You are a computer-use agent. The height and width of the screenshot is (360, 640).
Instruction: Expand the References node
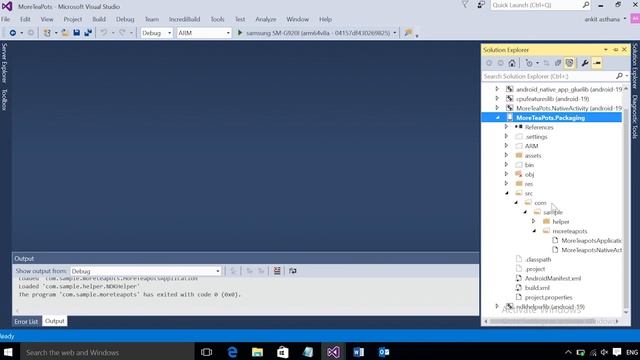(506, 127)
